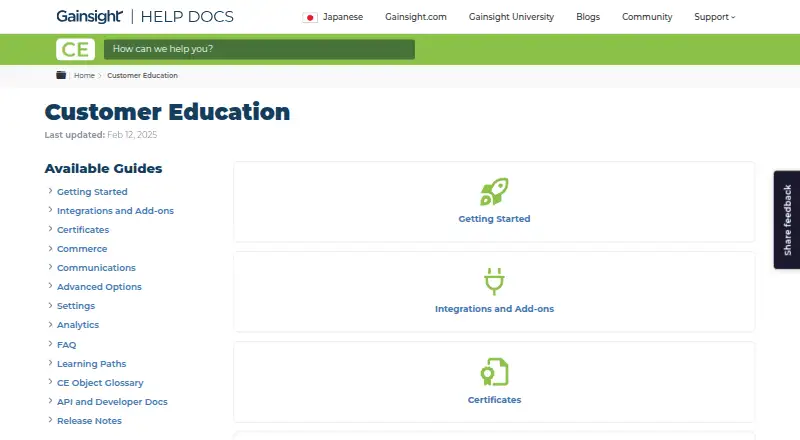This screenshot has width=800, height=440.
Task: Open the Settings guide link
Action: [76, 306]
